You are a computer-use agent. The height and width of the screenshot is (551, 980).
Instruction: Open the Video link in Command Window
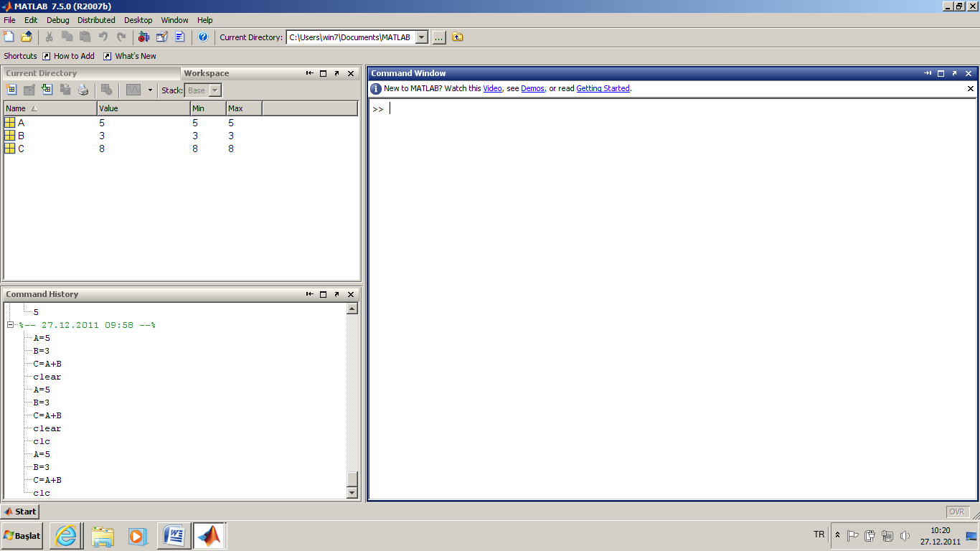[x=492, y=88]
